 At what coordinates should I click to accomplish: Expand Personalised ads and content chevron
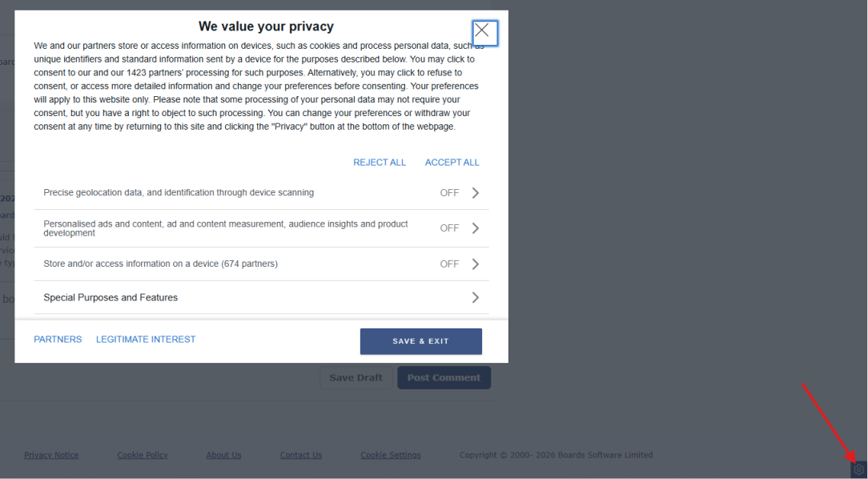coord(475,228)
